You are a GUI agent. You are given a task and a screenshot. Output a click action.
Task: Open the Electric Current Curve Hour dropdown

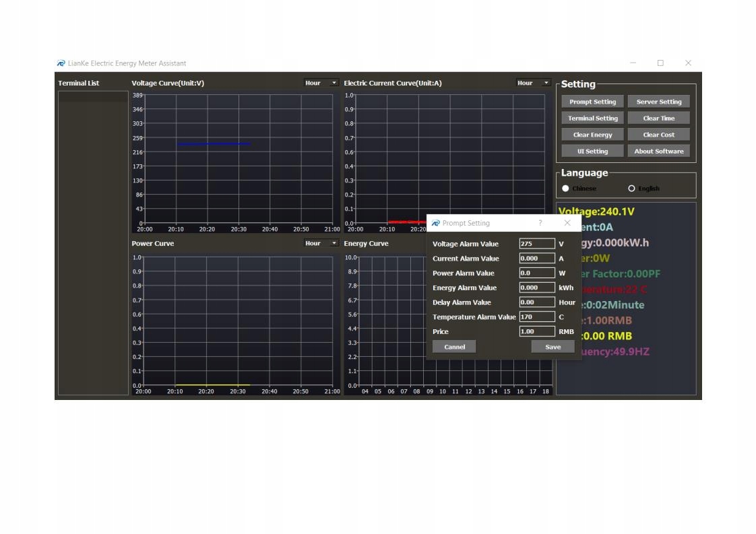pos(533,83)
